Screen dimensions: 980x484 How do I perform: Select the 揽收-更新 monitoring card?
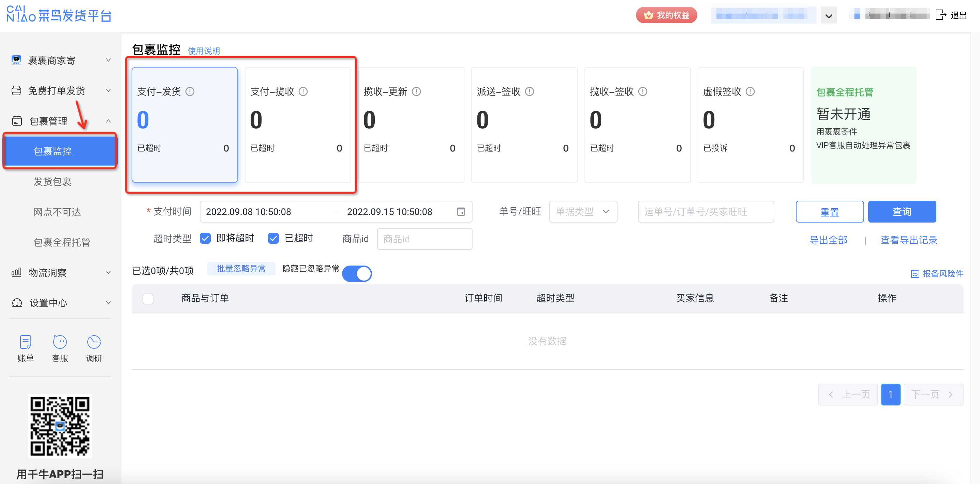[411, 125]
